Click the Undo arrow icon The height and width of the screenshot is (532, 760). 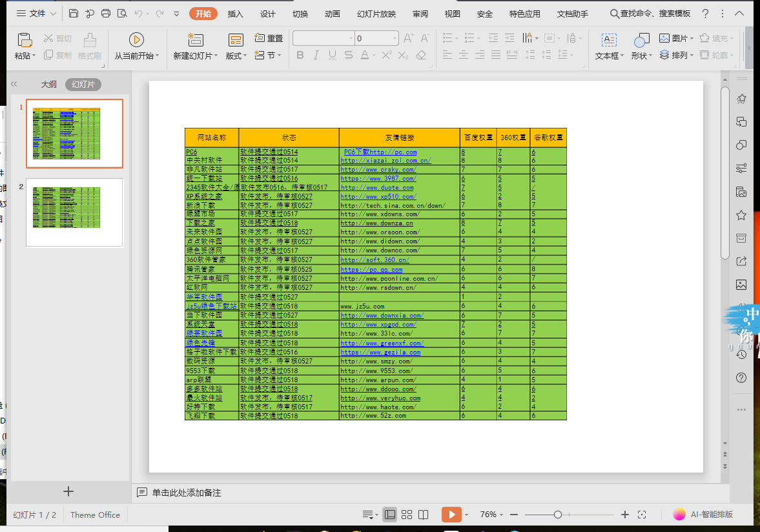pos(139,14)
